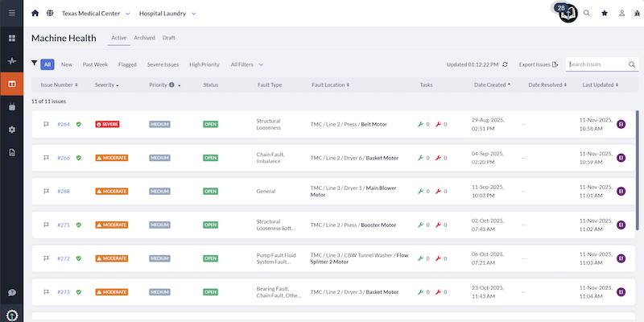Viewport: 644px width, 322px height.
Task: Switch to the Archived tab
Action: pyautogui.click(x=144, y=38)
